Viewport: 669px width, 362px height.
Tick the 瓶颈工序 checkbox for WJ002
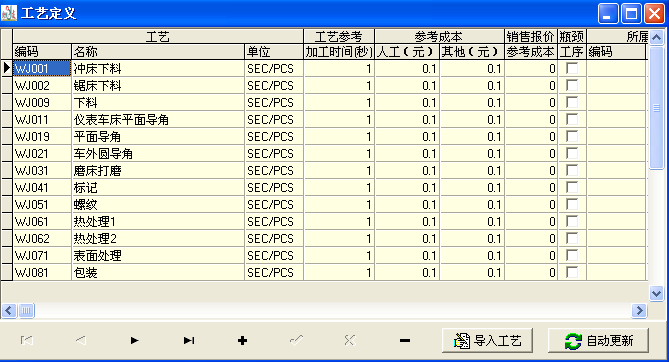[x=572, y=85]
